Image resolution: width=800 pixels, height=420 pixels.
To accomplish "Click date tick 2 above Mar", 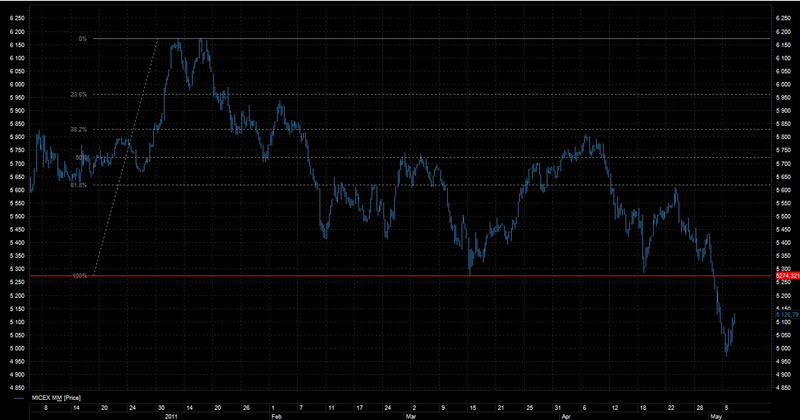I will point(414,408).
